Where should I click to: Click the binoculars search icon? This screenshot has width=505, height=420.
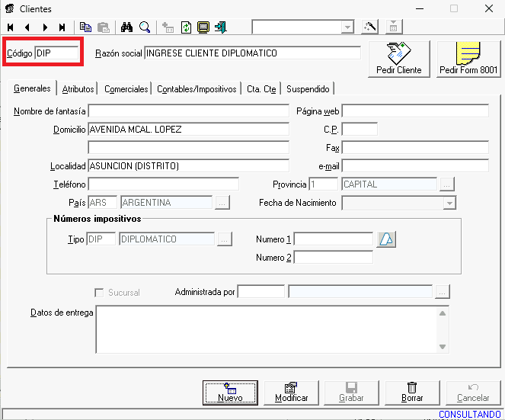pos(127,27)
